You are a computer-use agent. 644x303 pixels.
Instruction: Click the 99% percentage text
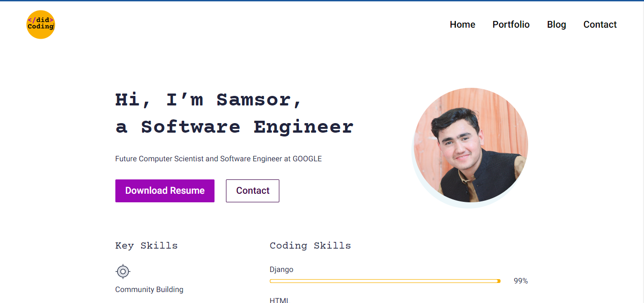point(520,281)
